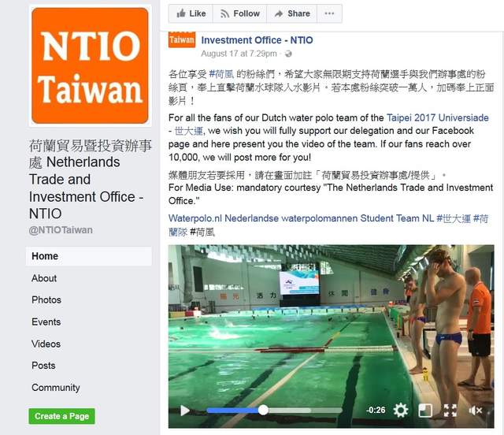Open video quality settings gear
The image size is (504, 435).
click(x=401, y=411)
